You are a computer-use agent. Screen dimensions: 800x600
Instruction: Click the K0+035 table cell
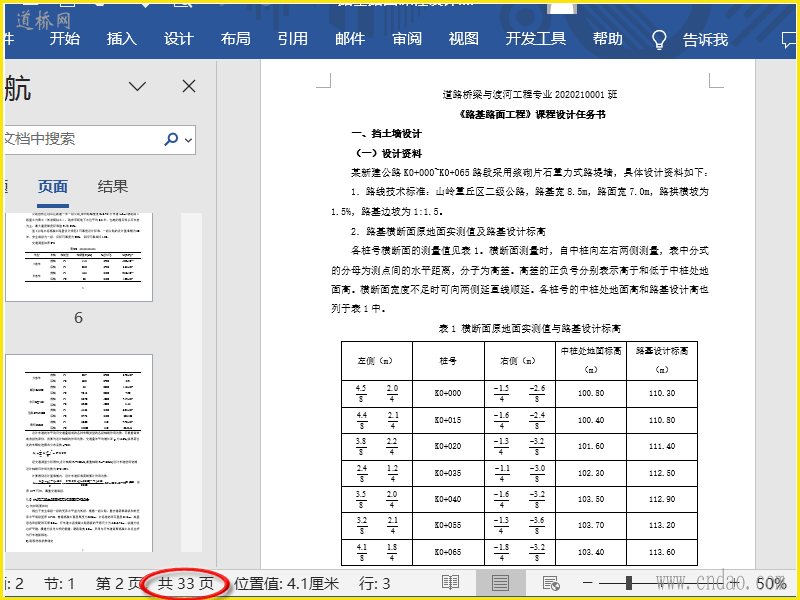[x=447, y=473]
